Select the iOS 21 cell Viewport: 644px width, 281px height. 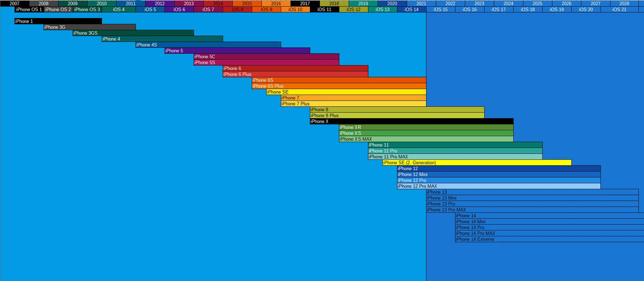coord(620,10)
